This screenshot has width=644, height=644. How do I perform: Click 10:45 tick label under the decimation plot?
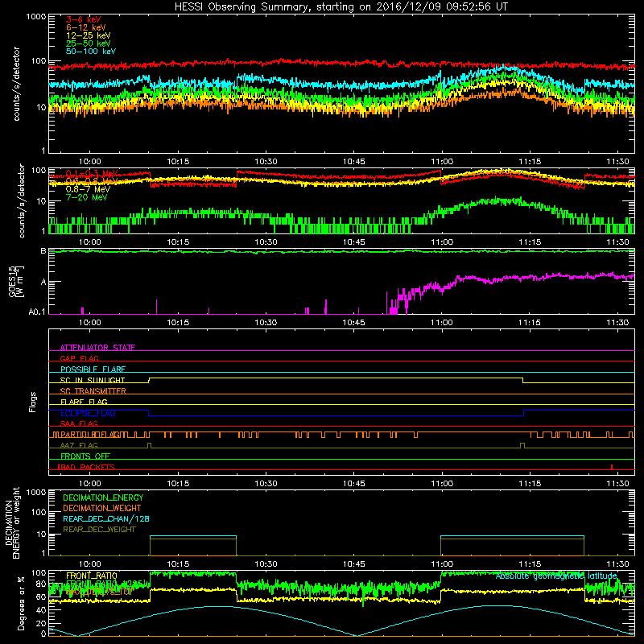pyautogui.click(x=353, y=564)
